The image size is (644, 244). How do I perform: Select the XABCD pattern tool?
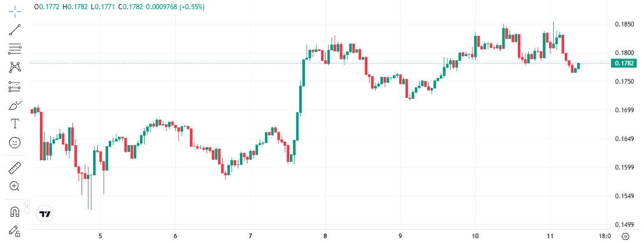click(x=15, y=68)
